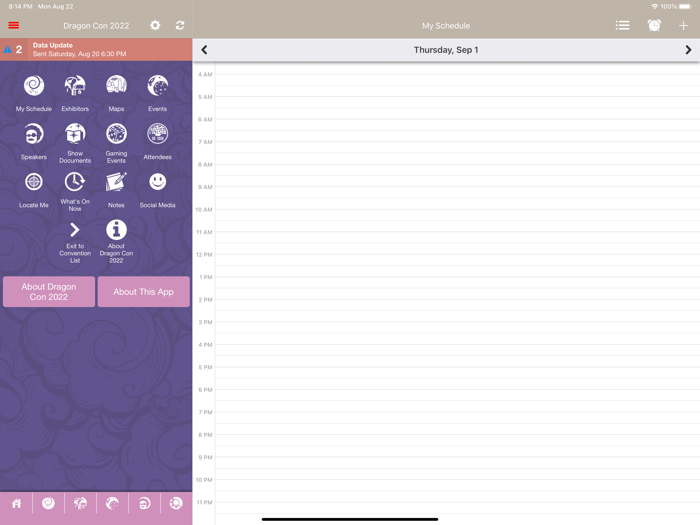Tap Events icon in bottom bar

tap(112, 504)
